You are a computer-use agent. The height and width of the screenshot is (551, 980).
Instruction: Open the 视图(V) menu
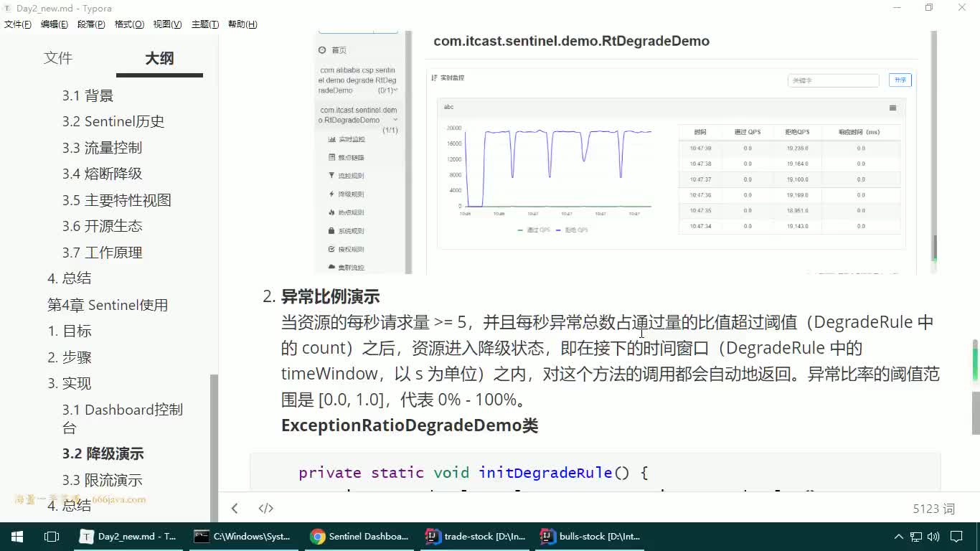[167, 24]
